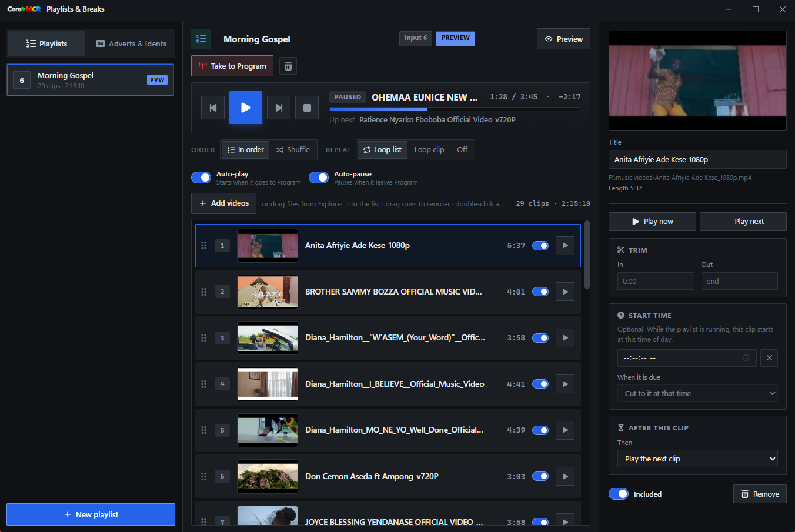
Task: Click the Trim In time field
Action: (656, 281)
